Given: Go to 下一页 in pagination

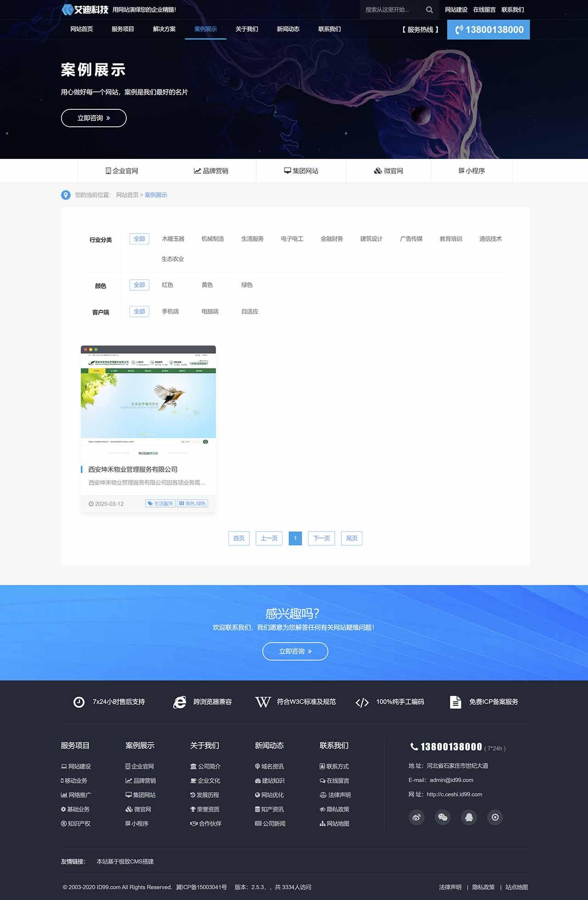Looking at the screenshot, I should point(322,538).
